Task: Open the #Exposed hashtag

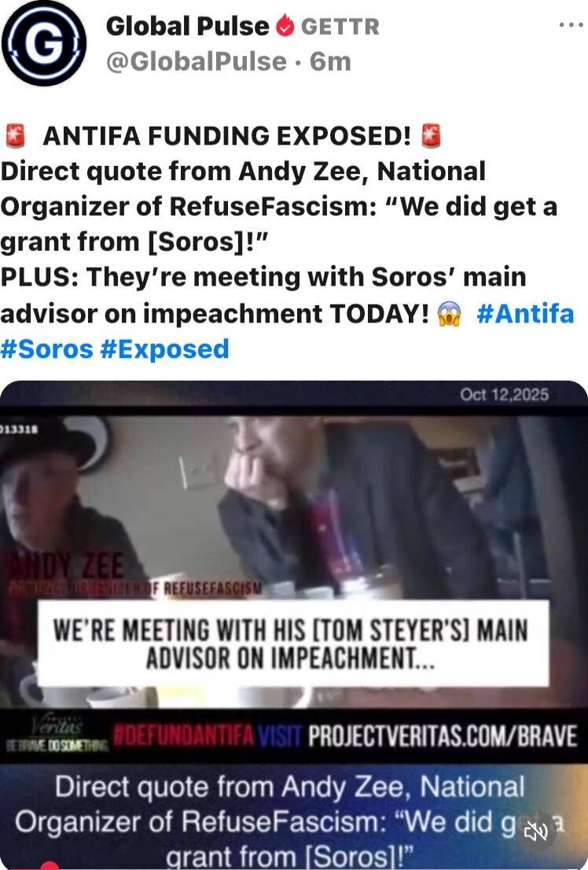Action: pyautogui.click(x=165, y=349)
